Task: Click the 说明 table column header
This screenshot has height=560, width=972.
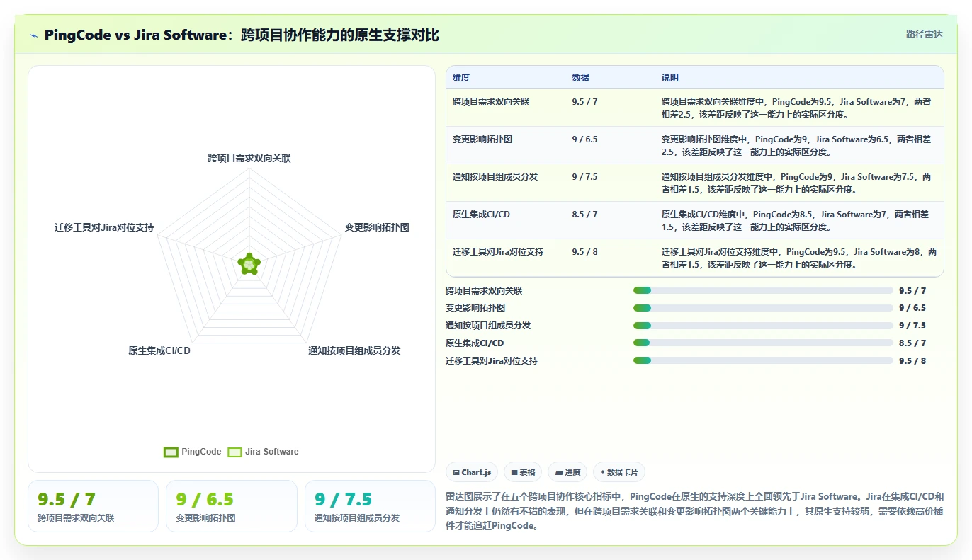Action: [670, 78]
